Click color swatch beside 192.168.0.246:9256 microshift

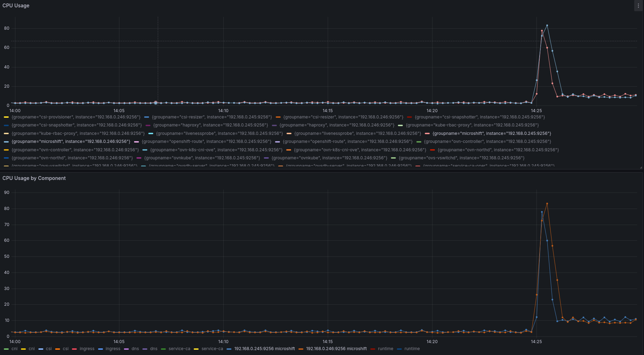click(x=301, y=349)
